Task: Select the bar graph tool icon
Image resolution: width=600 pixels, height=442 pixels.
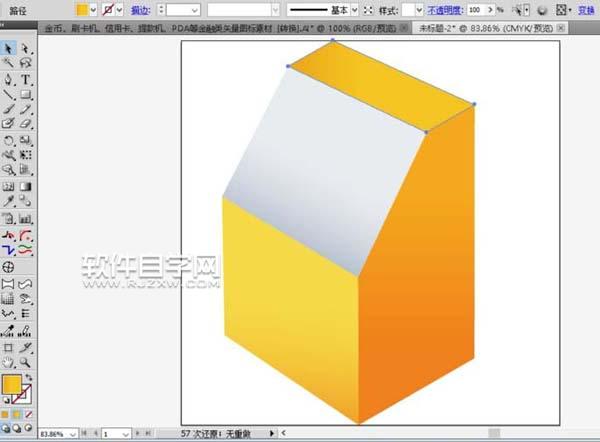Action: click(26, 219)
